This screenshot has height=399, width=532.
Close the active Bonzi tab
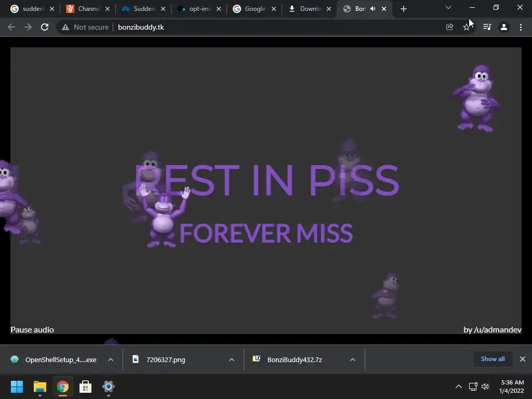coord(384,9)
